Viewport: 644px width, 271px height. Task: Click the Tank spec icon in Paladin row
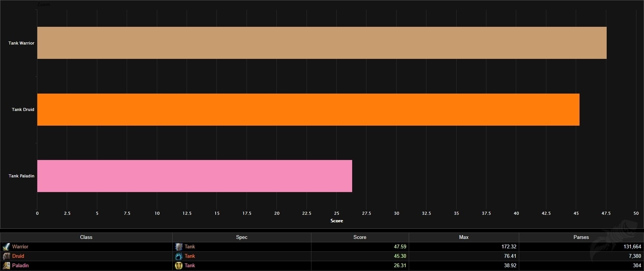coord(179,266)
